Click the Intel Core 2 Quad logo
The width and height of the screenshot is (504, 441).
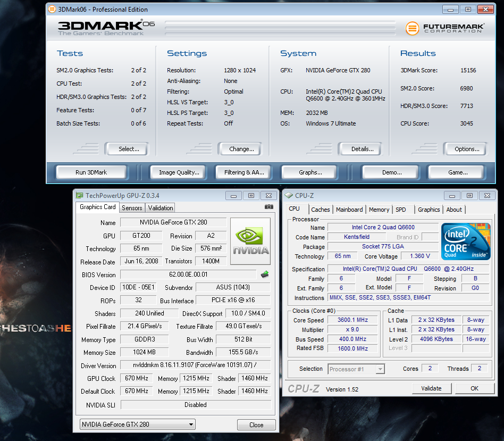(x=466, y=242)
